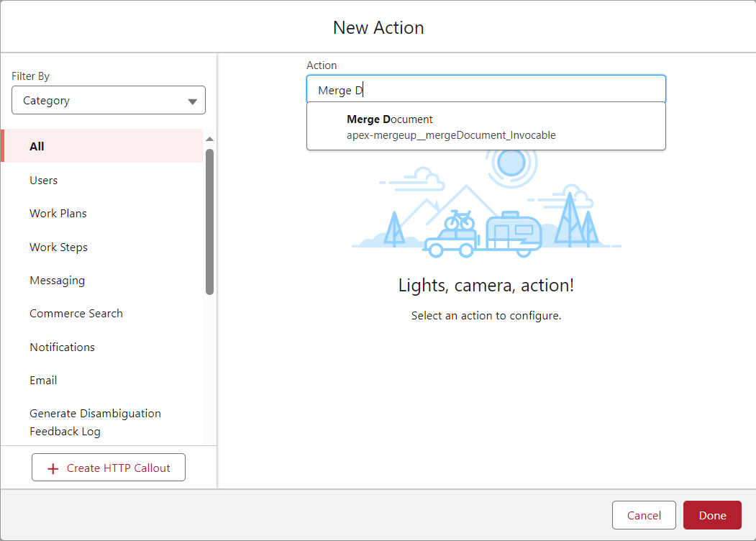Click the category list scrollbar thumb
Viewport: 756px width, 541px height.
tap(209, 222)
